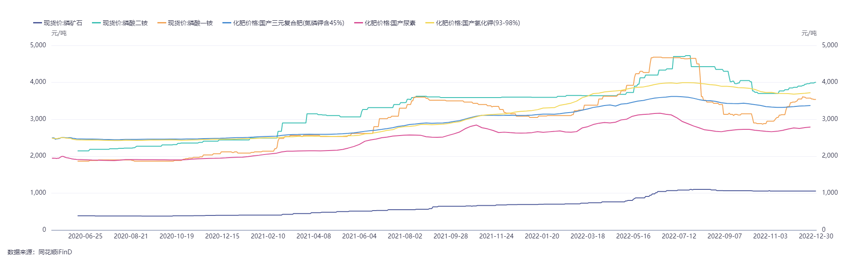Click the 2021-02-10 x-axis tick label
This screenshot has width=868, height=264.
click(x=268, y=236)
